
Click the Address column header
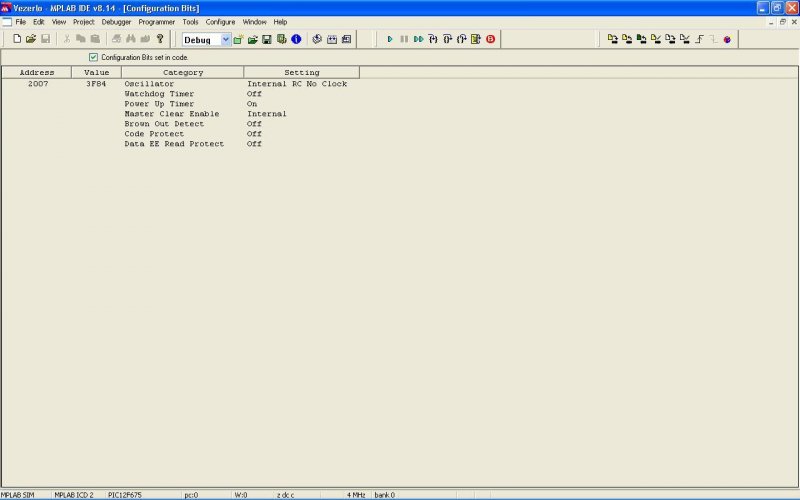(36, 72)
